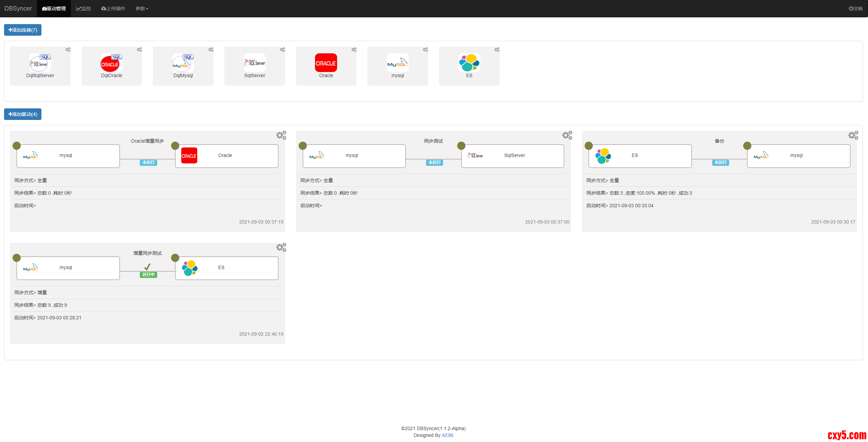Open gear settings for ES connection card
Image resolution: width=868 pixels, height=442 pixels.
click(497, 50)
